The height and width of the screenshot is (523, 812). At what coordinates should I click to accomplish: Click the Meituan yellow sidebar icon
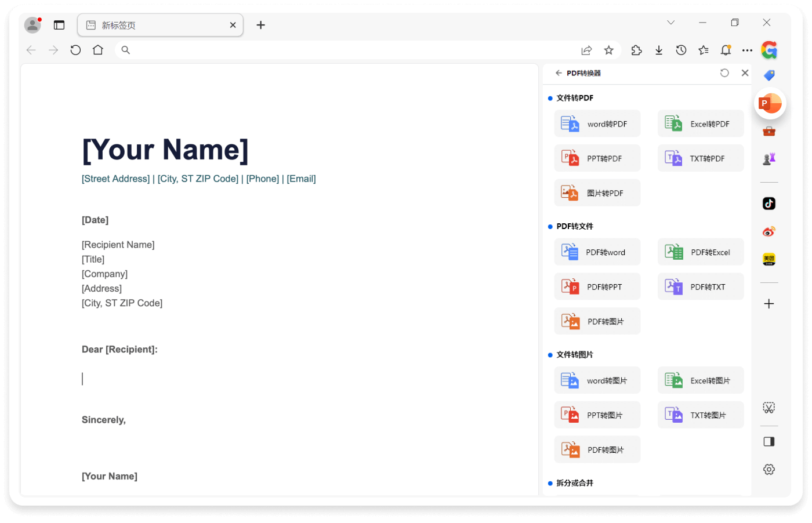point(769,259)
